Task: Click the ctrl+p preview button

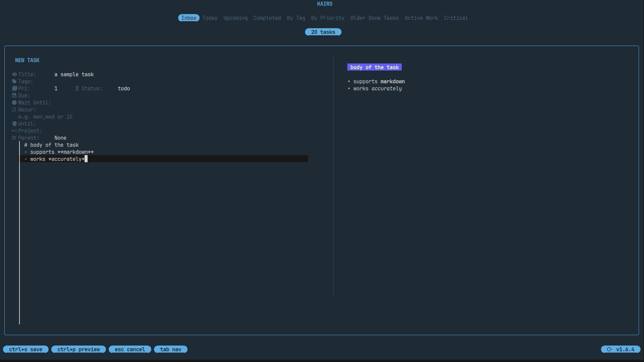Action: (79, 350)
